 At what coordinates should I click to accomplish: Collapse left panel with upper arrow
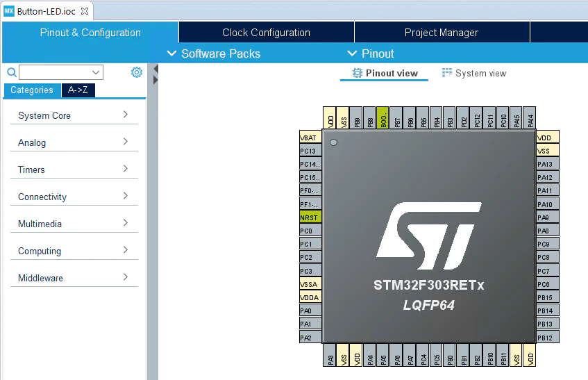click(x=156, y=69)
